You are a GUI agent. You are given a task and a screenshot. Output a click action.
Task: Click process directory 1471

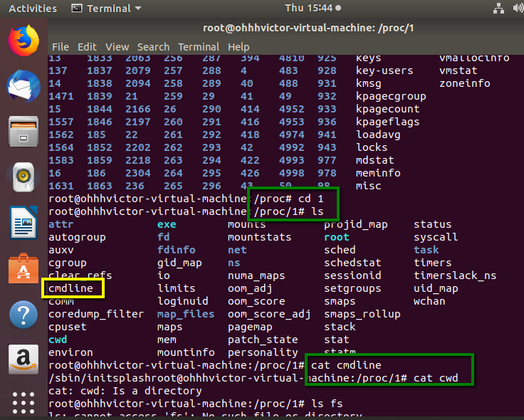[x=61, y=97]
